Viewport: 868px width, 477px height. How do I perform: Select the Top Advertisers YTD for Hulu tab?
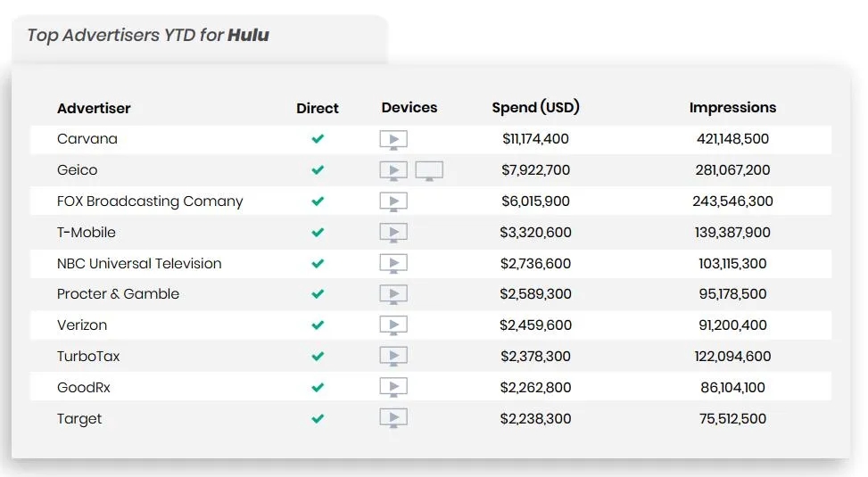coord(148,36)
